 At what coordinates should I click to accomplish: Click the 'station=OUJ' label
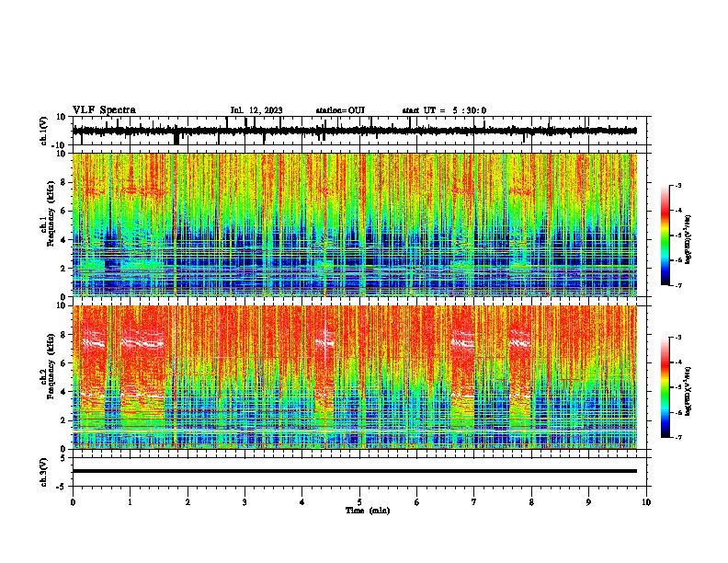click(x=340, y=110)
